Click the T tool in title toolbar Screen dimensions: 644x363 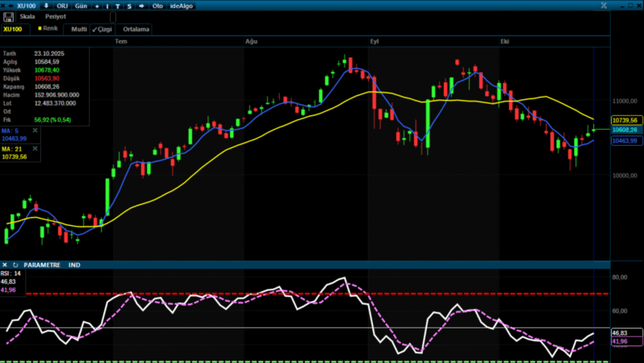[x=118, y=6]
